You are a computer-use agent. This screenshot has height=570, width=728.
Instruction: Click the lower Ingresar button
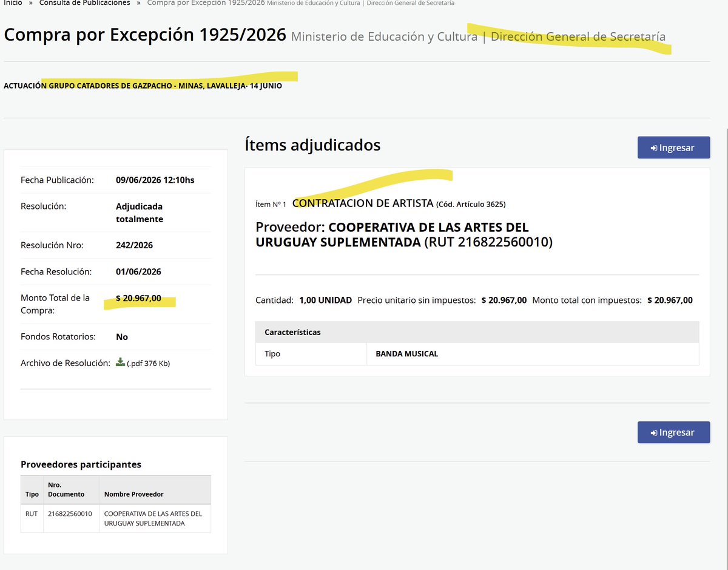(x=673, y=432)
